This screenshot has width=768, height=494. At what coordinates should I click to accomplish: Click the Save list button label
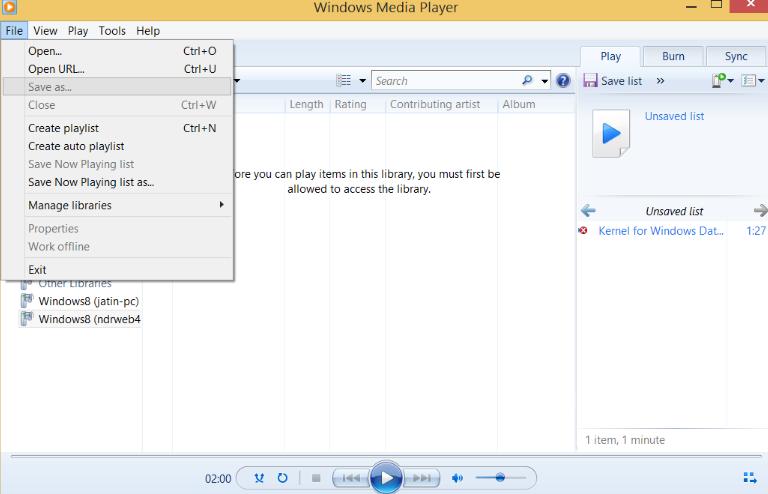point(621,81)
